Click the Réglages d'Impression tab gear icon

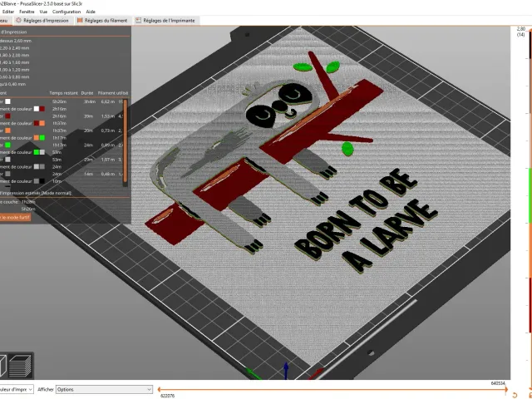point(18,20)
